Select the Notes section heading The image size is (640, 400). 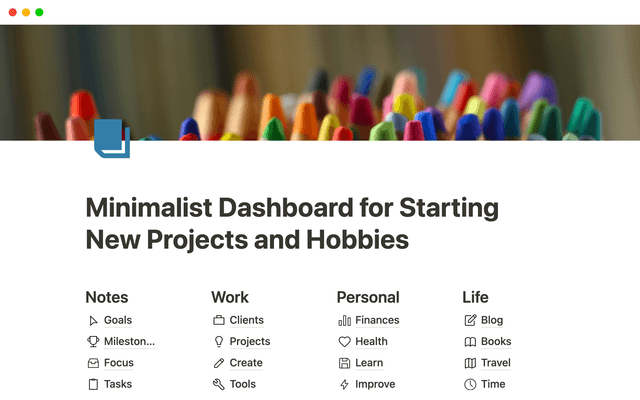tap(107, 297)
